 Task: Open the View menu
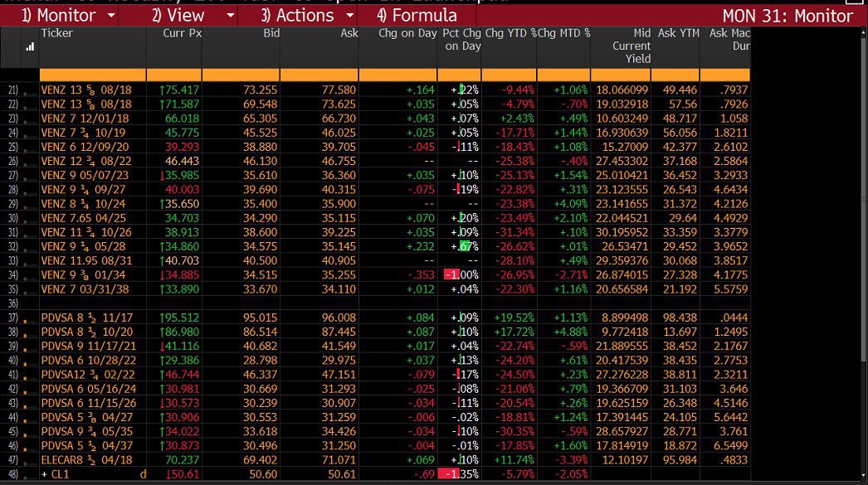[178, 16]
